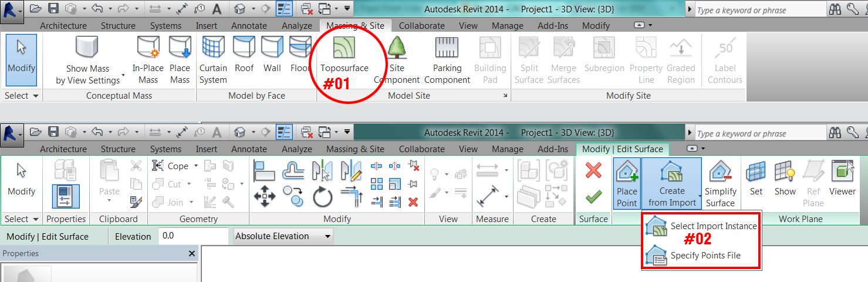Click the Offset tool in Modify panel
Screen dimensions: 868x282
(292, 171)
